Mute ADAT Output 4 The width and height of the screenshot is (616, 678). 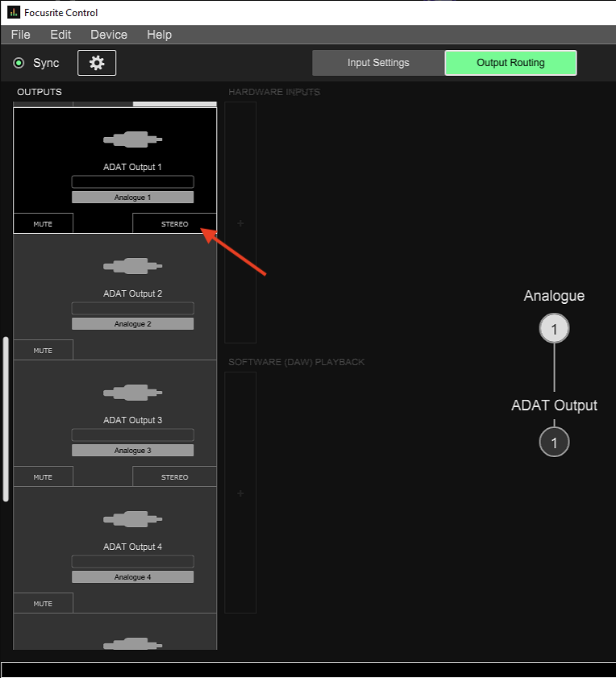[x=43, y=604]
